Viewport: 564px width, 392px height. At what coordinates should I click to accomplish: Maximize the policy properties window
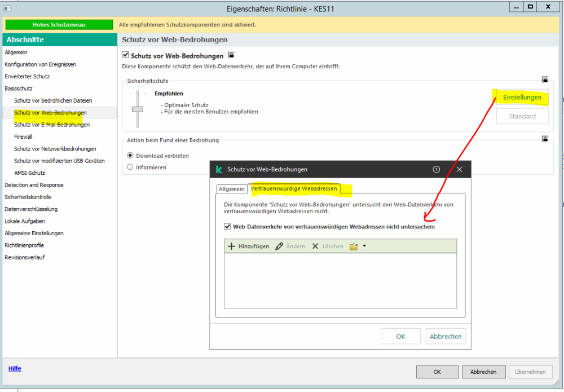click(x=530, y=6)
